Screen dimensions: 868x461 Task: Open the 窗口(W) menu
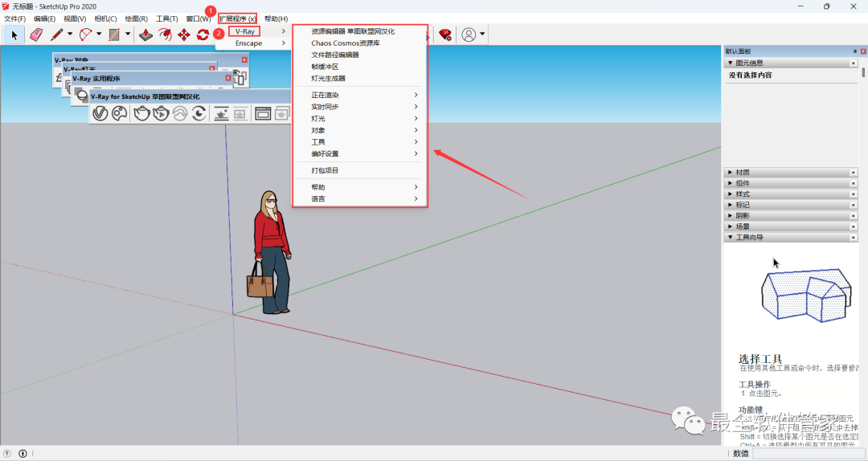[x=199, y=18]
